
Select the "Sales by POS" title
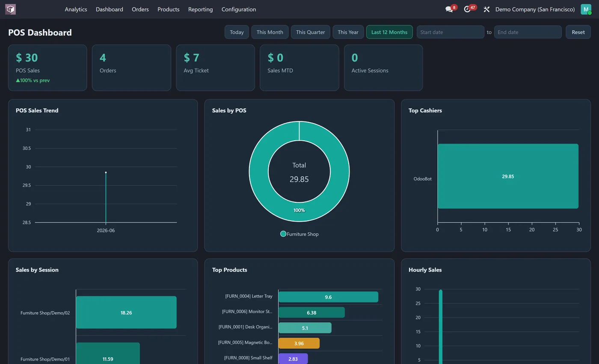229,110
